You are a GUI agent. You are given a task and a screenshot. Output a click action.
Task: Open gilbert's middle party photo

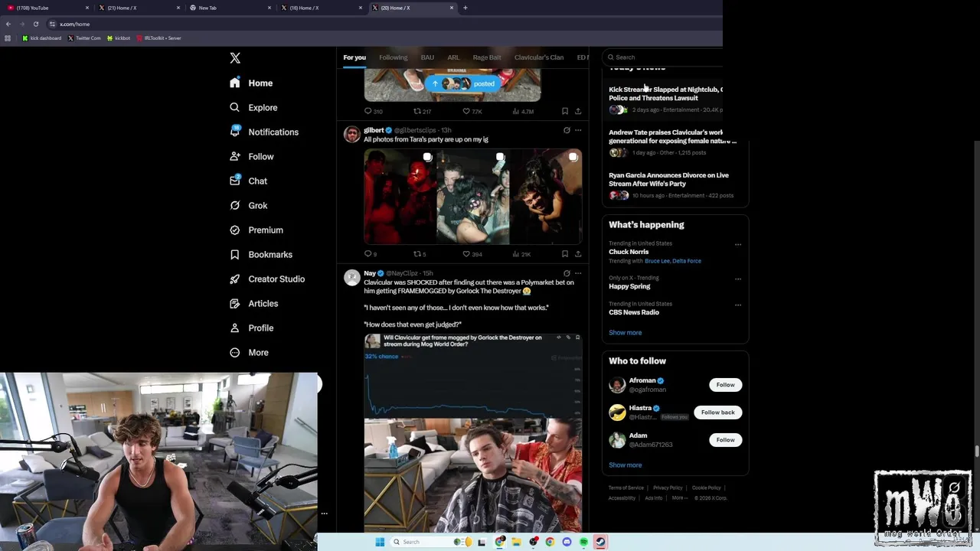click(x=472, y=197)
